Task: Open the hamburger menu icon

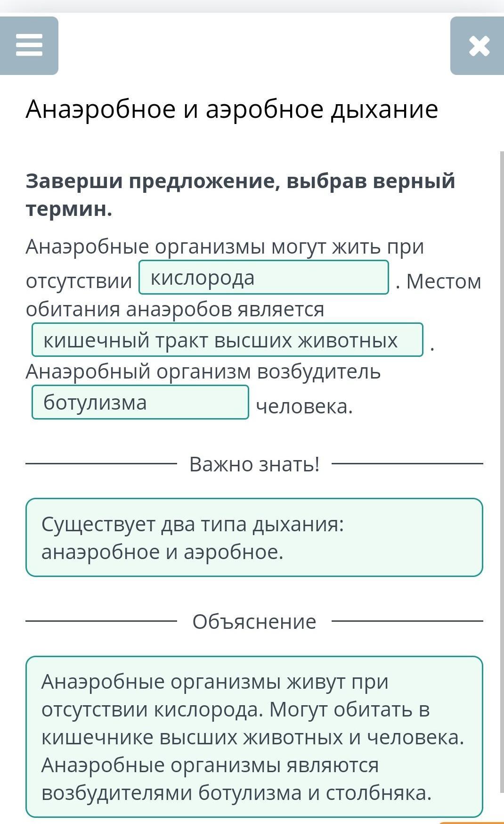Action: point(29,46)
